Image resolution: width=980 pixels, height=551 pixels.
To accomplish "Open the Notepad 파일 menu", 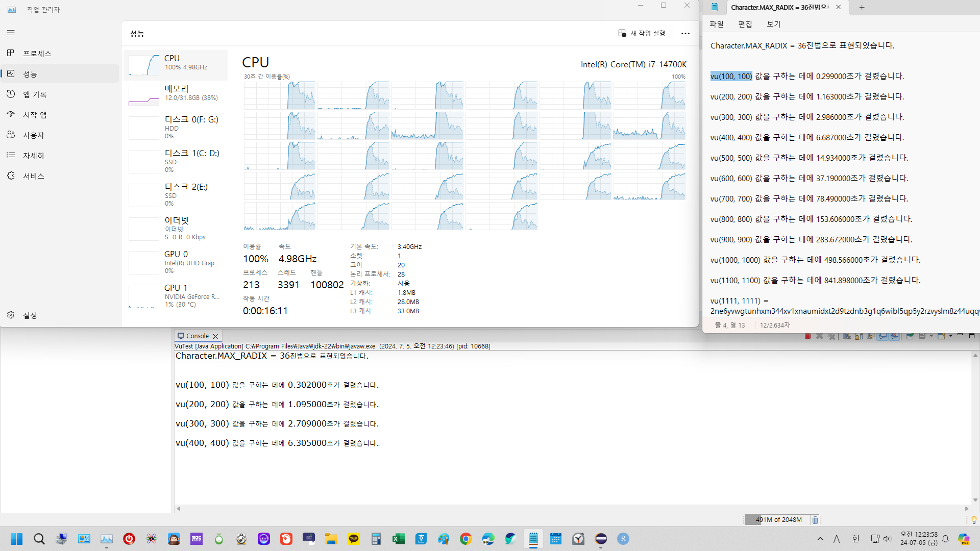I will (716, 24).
